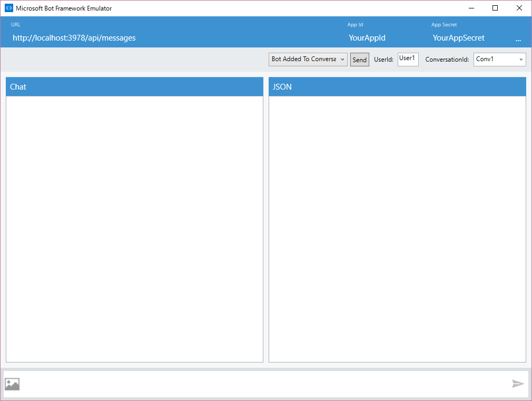Click the Send button
The height and width of the screenshot is (401, 532).
click(359, 60)
